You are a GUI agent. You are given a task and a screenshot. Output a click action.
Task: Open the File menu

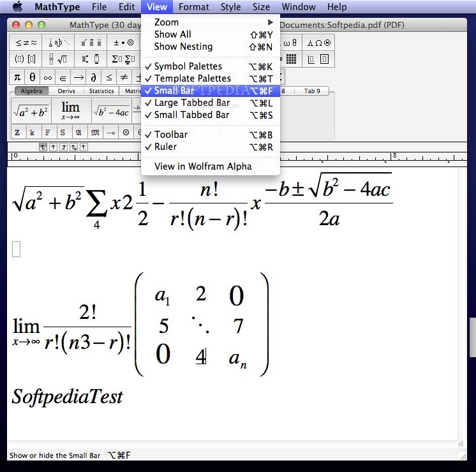point(100,6)
